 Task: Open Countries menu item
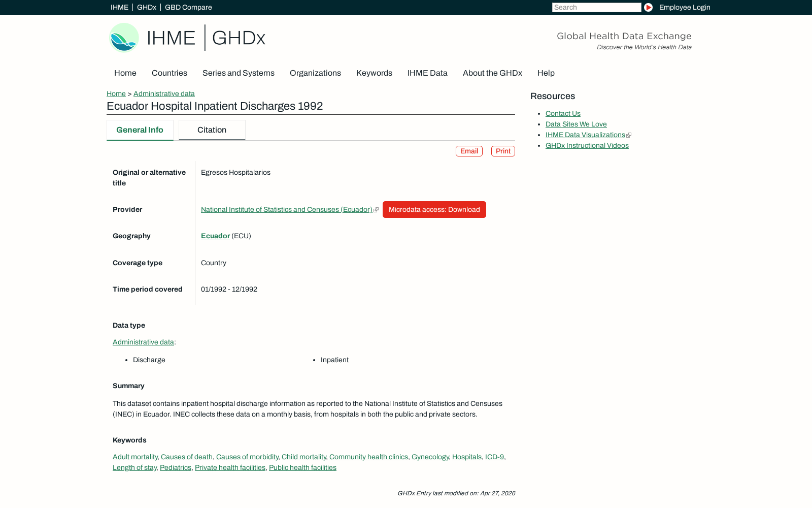(x=170, y=73)
